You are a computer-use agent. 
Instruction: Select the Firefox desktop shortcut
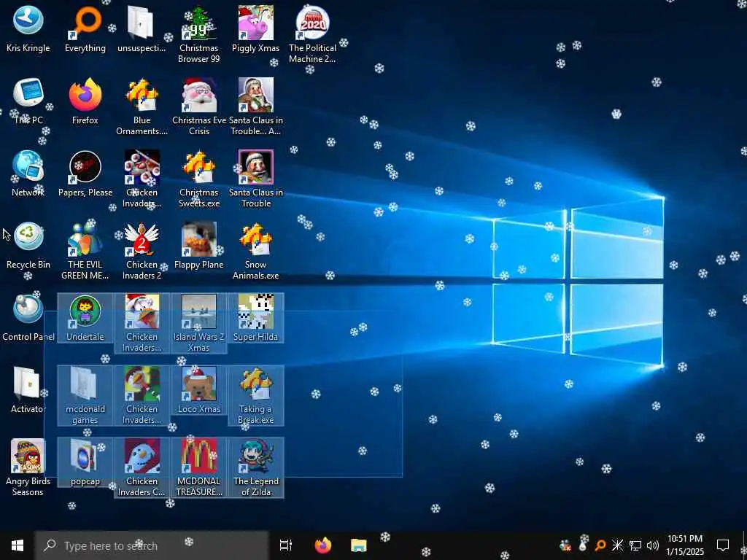click(x=85, y=101)
